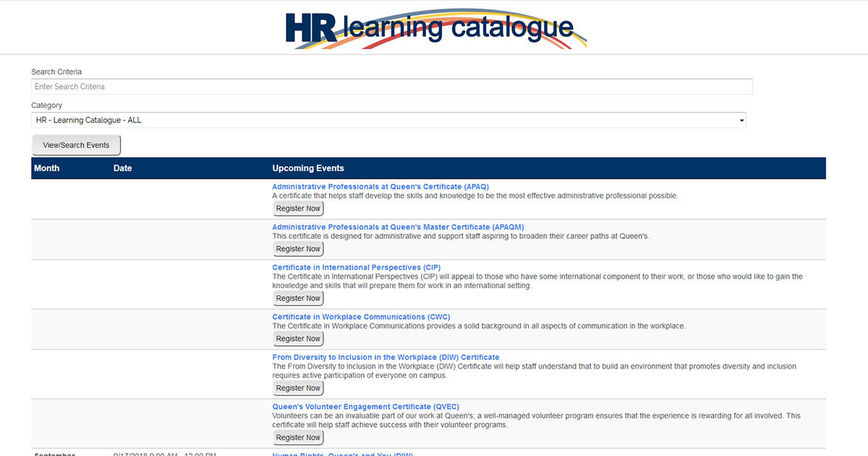Screen dimensions: 868x456
Task: Click the Upcoming Events column header
Action: 308,168
